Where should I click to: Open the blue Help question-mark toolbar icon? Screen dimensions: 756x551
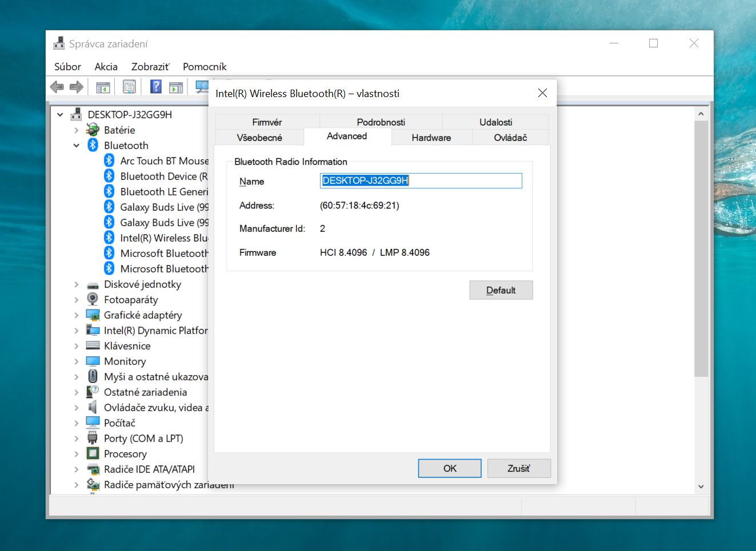[156, 87]
